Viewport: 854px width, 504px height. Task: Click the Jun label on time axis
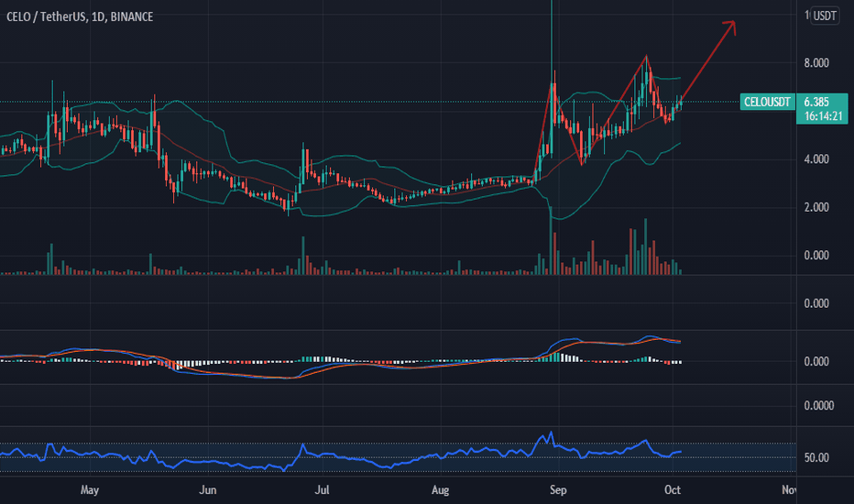click(207, 490)
